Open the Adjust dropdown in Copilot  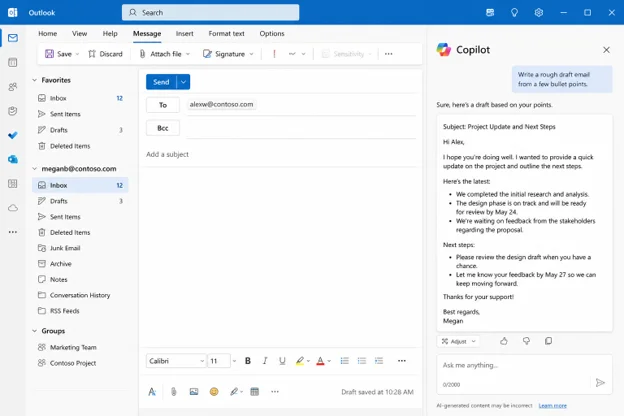(x=458, y=341)
